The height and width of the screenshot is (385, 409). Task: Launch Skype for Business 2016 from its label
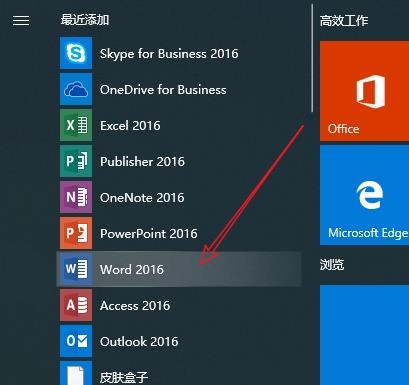[169, 54]
